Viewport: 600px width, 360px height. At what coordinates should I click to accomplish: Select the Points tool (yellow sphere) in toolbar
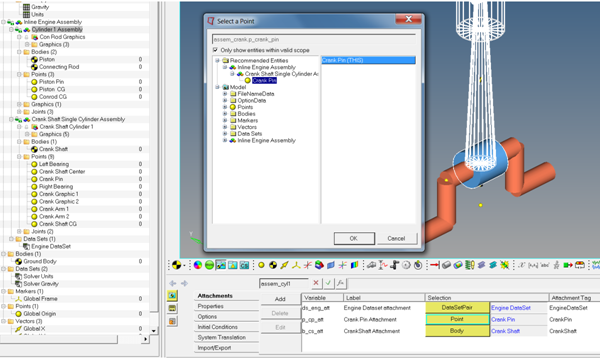coord(261,265)
